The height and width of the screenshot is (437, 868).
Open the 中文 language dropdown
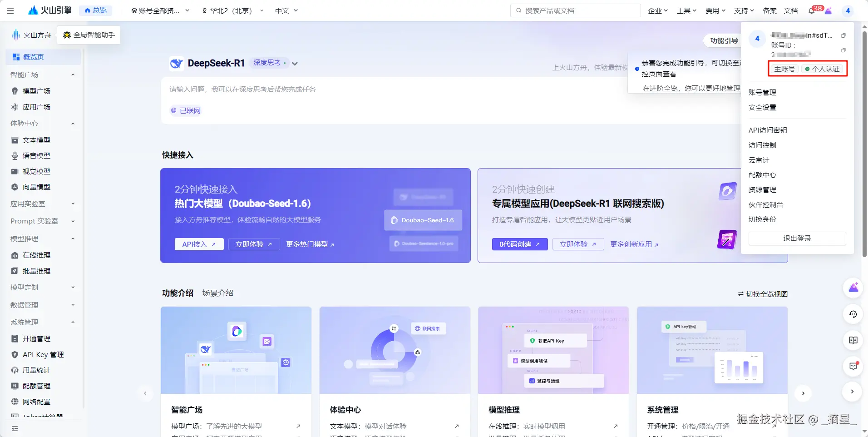(x=286, y=10)
